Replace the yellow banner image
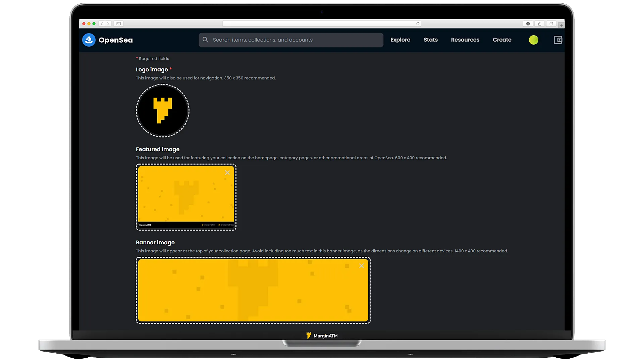 point(253,290)
